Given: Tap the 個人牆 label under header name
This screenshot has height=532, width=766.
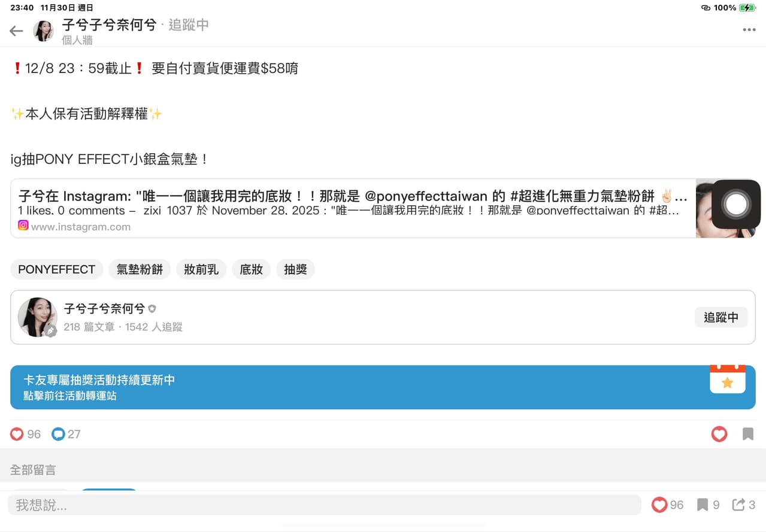Looking at the screenshot, I should coord(77,40).
